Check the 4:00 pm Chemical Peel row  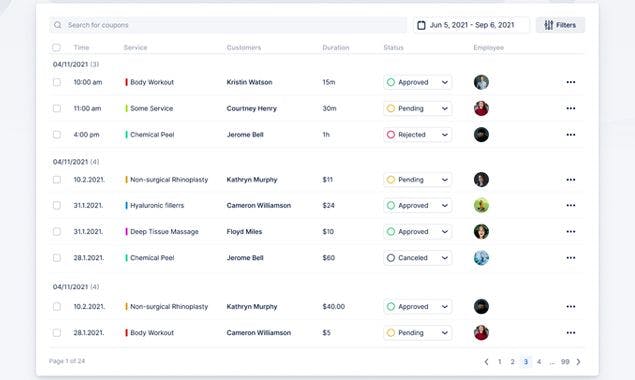click(57, 134)
